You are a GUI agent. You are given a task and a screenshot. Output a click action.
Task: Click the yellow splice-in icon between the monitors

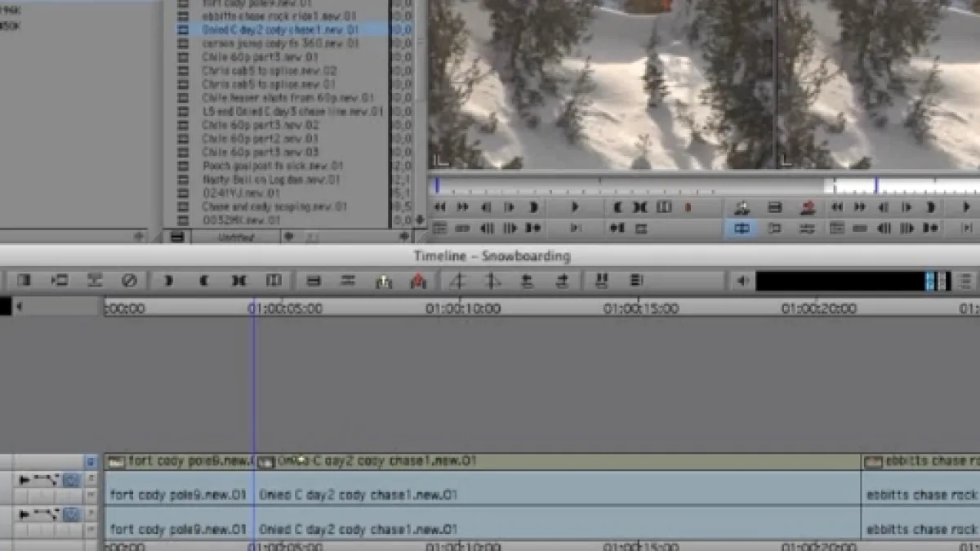pos(742,208)
